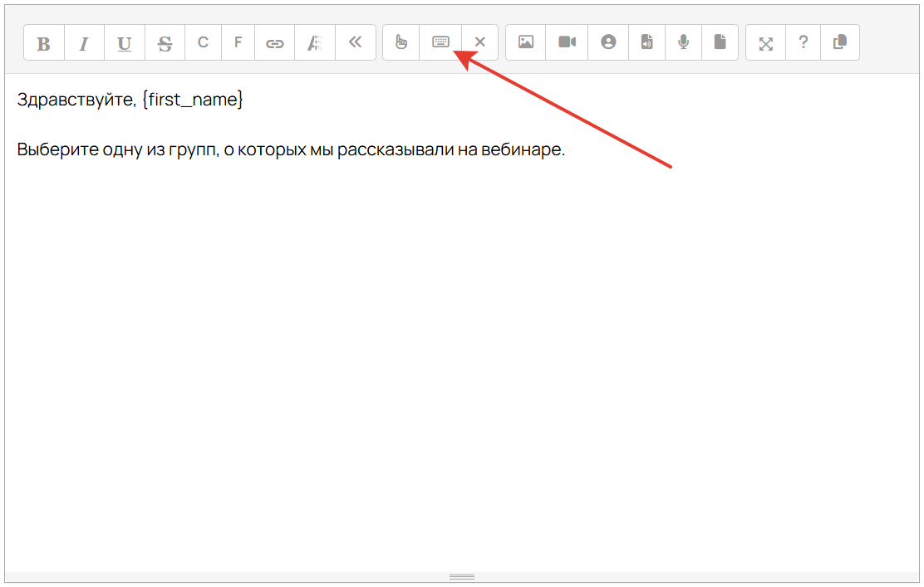Attach a document using the file icon
This screenshot has height=587, width=924.
pyautogui.click(x=720, y=42)
